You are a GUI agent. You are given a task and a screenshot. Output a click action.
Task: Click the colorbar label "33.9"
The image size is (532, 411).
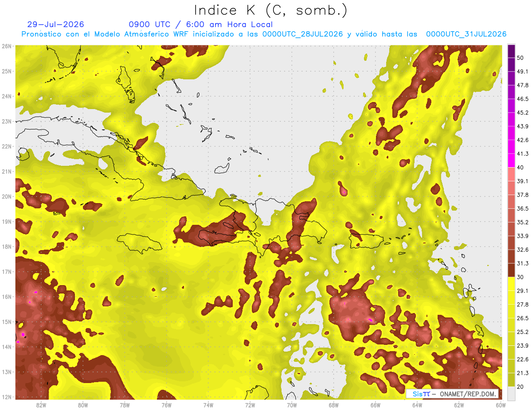pos(523,236)
